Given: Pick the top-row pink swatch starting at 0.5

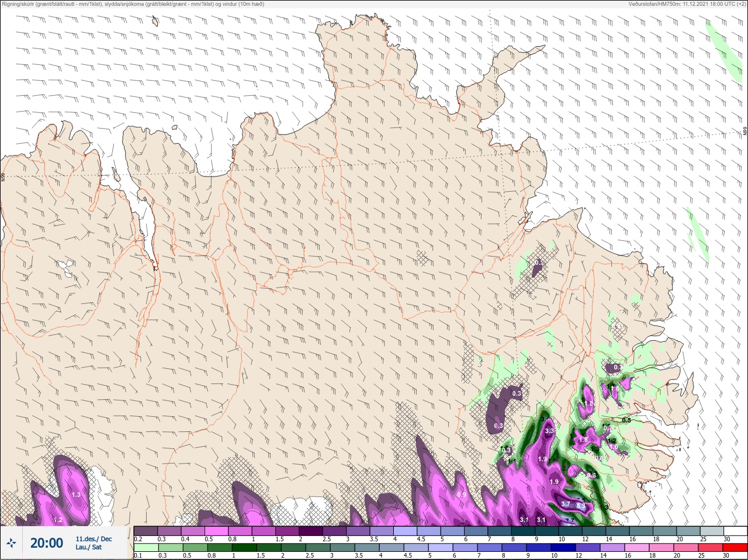Looking at the screenshot, I should click(217, 531).
